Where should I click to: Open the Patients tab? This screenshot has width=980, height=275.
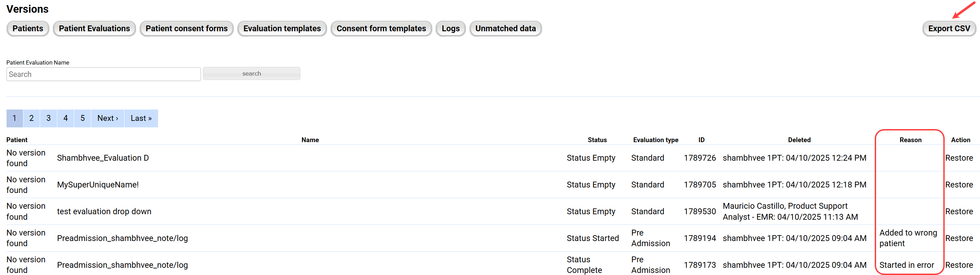tap(28, 28)
